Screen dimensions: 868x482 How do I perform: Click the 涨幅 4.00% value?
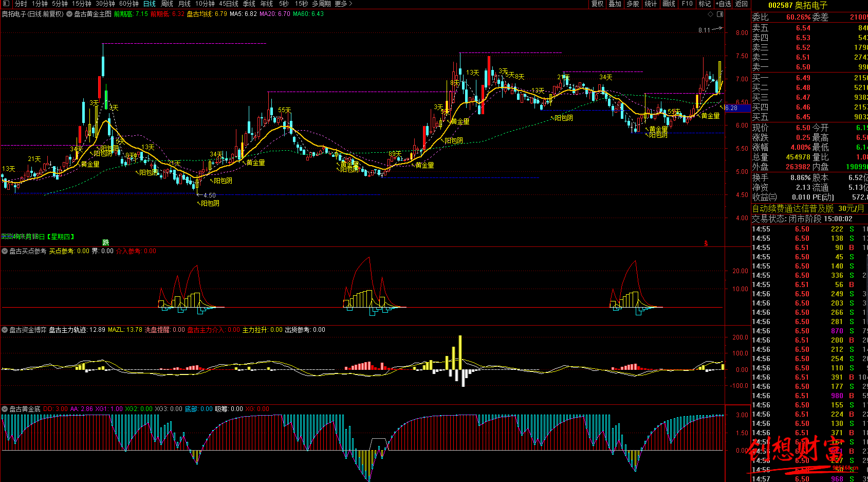[800, 147]
